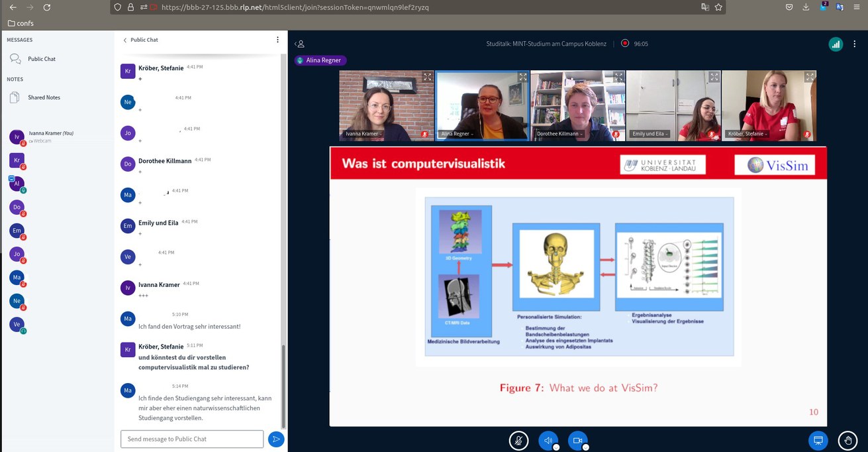
Task: Open the webcam options dropdown chevron
Action: coord(587,447)
